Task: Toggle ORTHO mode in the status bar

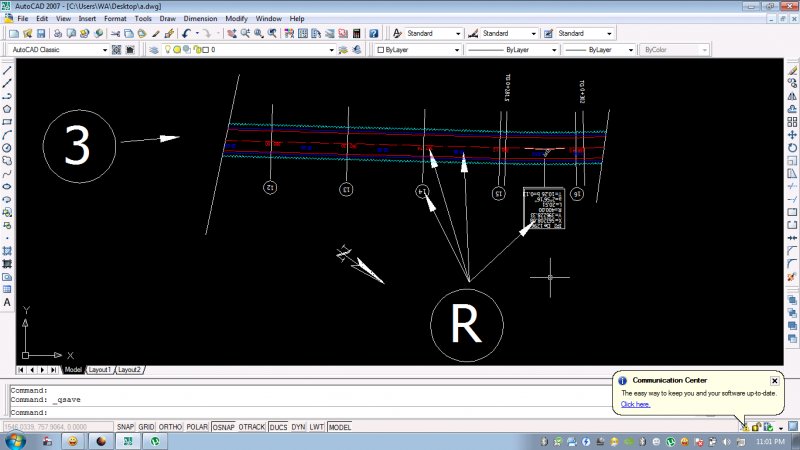Action: tap(169, 427)
